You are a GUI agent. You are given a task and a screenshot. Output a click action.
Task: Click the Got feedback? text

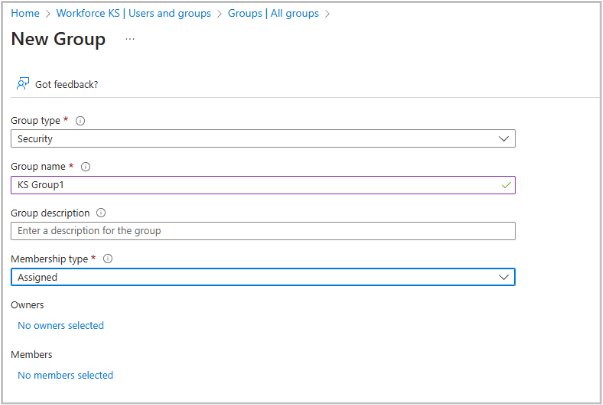pos(66,84)
